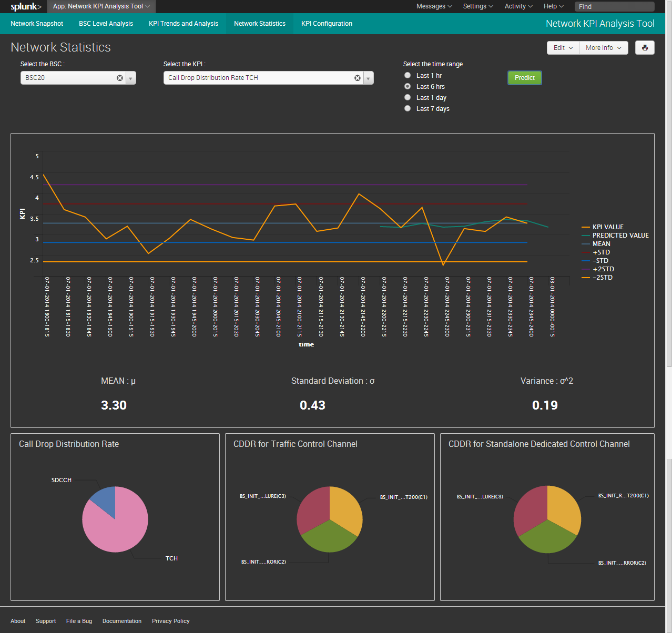Screen dimensions: 672x633
Task: Open the Help dropdown menu
Action: pos(553,6)
